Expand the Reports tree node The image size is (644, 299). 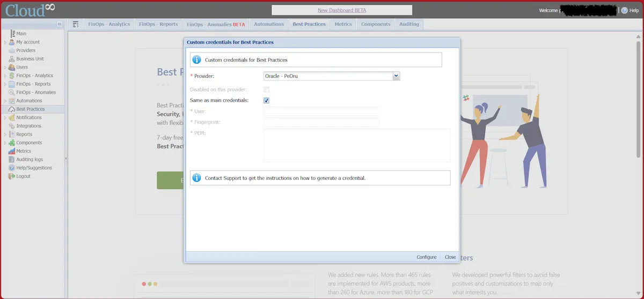click(x=5, y=134)
